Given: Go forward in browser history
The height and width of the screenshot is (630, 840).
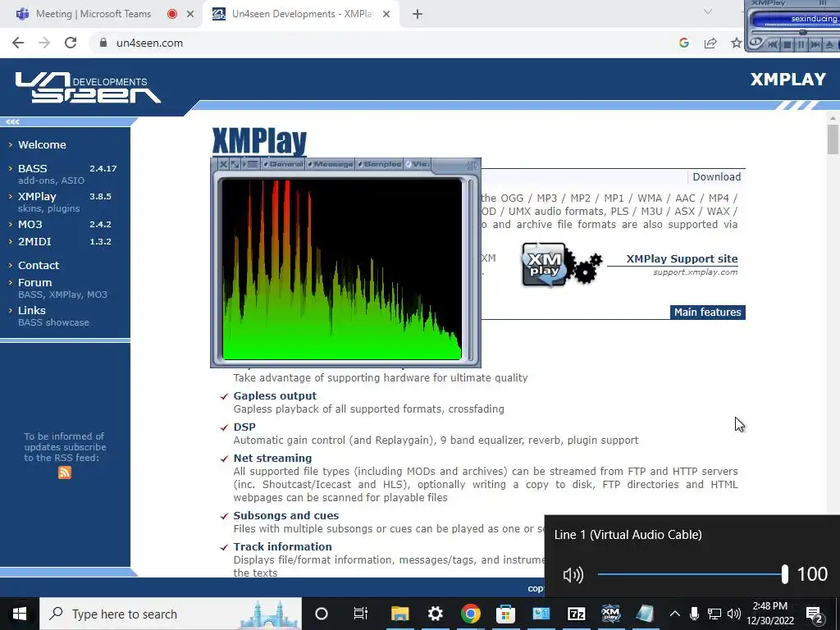Looking at the screenshot, I should coord(44,43).
